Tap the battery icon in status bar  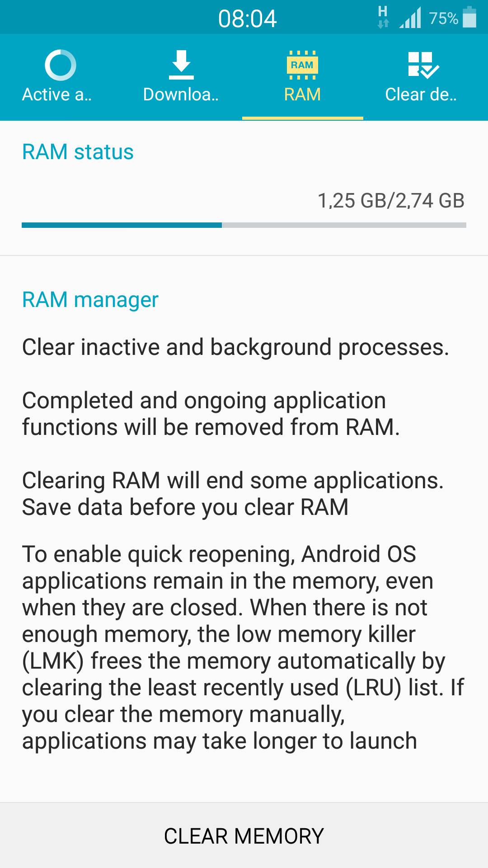tap(469, 17)
